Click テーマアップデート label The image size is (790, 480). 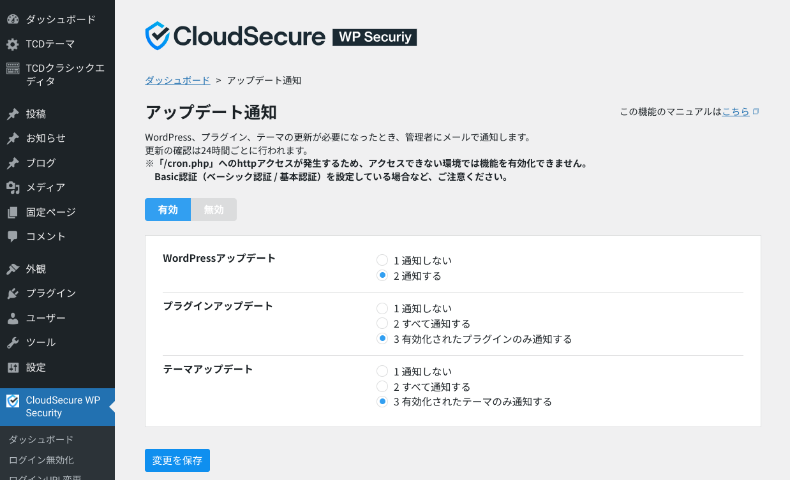click(x=208, y=369)
